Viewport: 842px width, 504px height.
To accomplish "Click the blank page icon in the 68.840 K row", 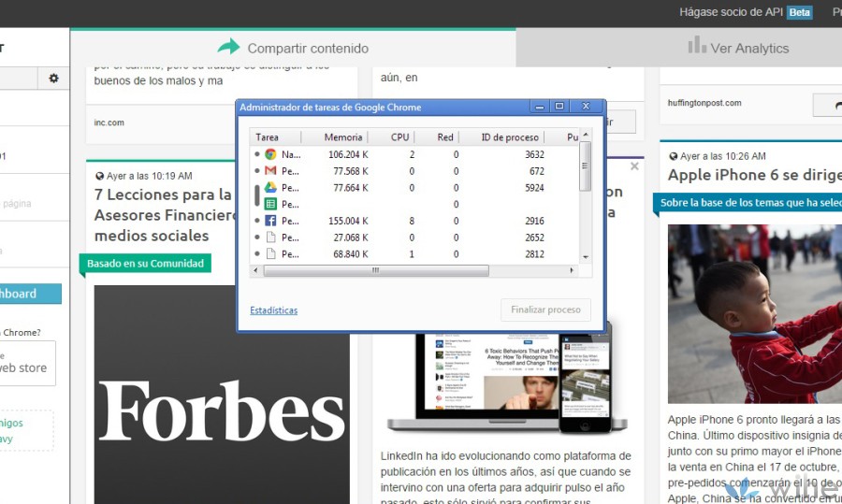I will [x=270, y=254].
